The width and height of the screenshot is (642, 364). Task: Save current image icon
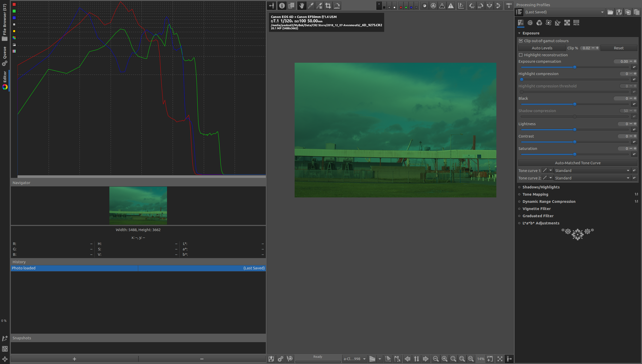[271, 359]
